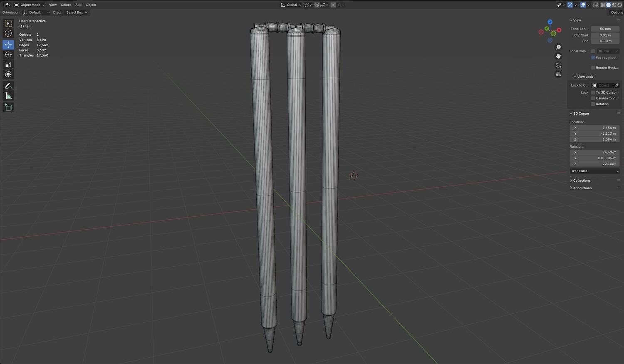This screenshot has width=624, height=364.
Task: Open the XYZ Euler rotation mode dropdown
Action: [x=594, y=171]
